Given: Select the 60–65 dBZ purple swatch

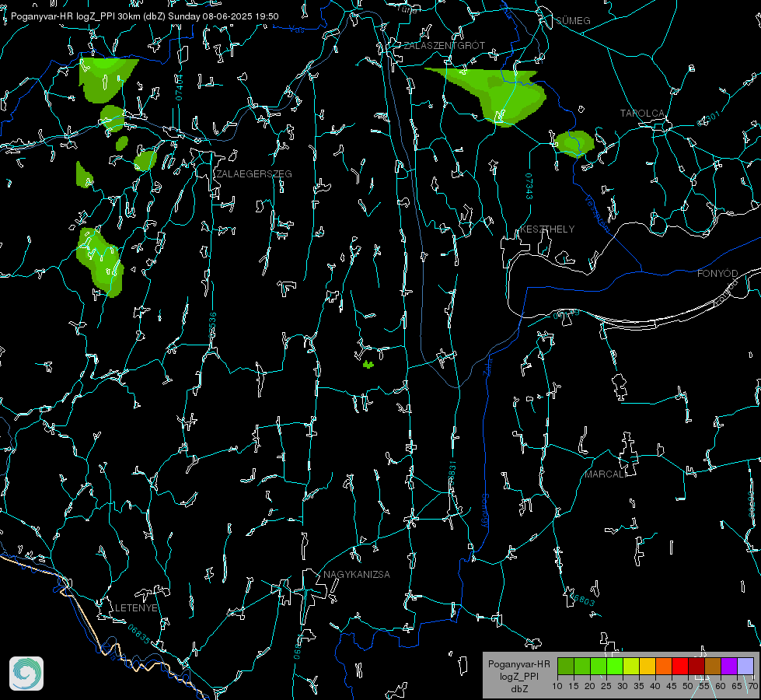Looking at the screenshot, I should (x=729, y=666).
